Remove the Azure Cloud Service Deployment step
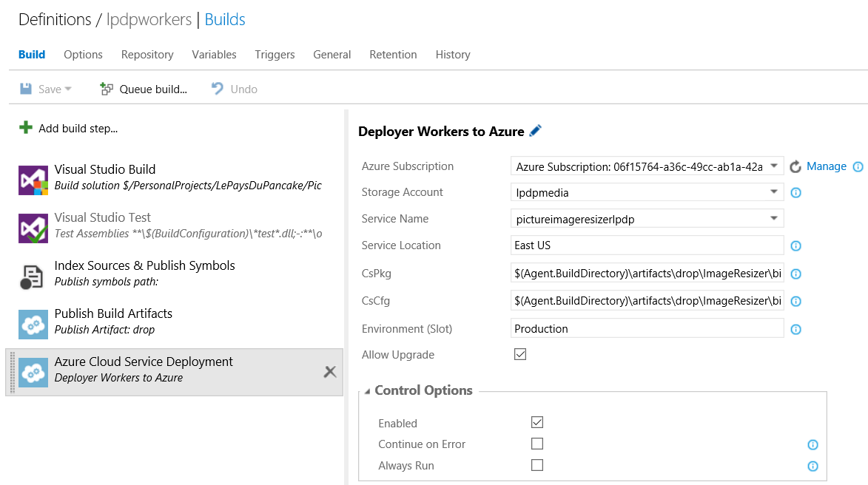868x485 pixels. [330, 372]
